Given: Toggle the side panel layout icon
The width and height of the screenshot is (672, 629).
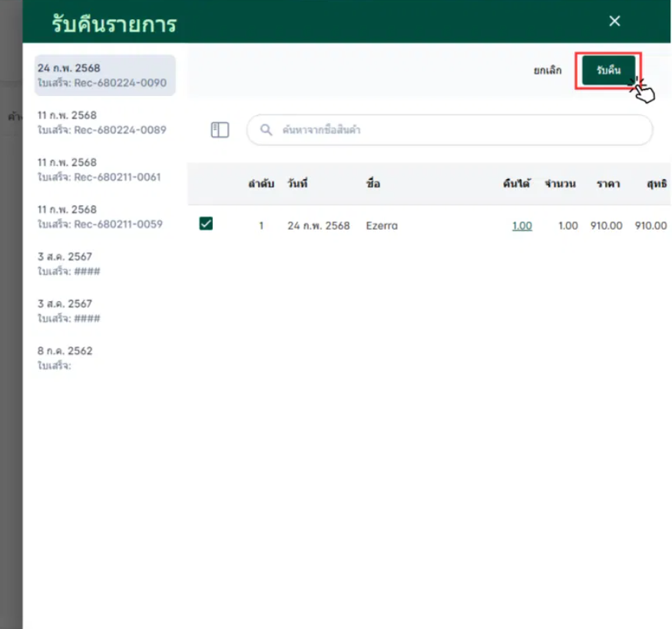Looking at the screenshot, I should 220,130.
